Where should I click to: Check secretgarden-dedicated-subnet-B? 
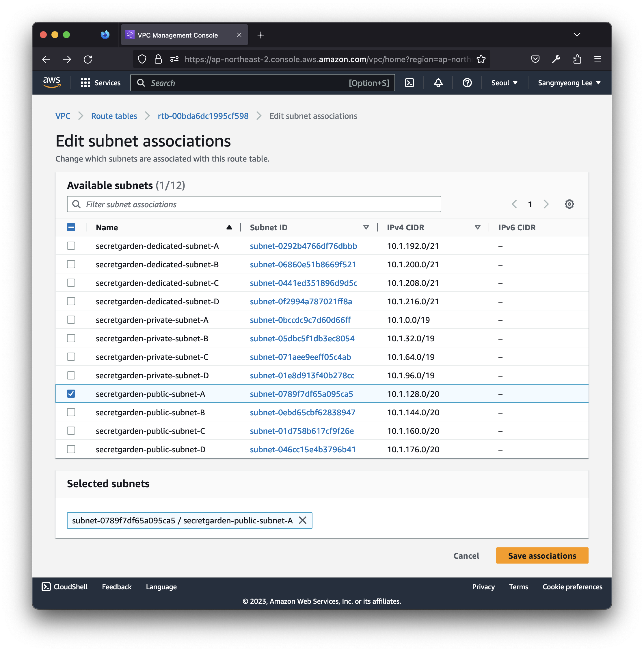(x=71, y=264)
